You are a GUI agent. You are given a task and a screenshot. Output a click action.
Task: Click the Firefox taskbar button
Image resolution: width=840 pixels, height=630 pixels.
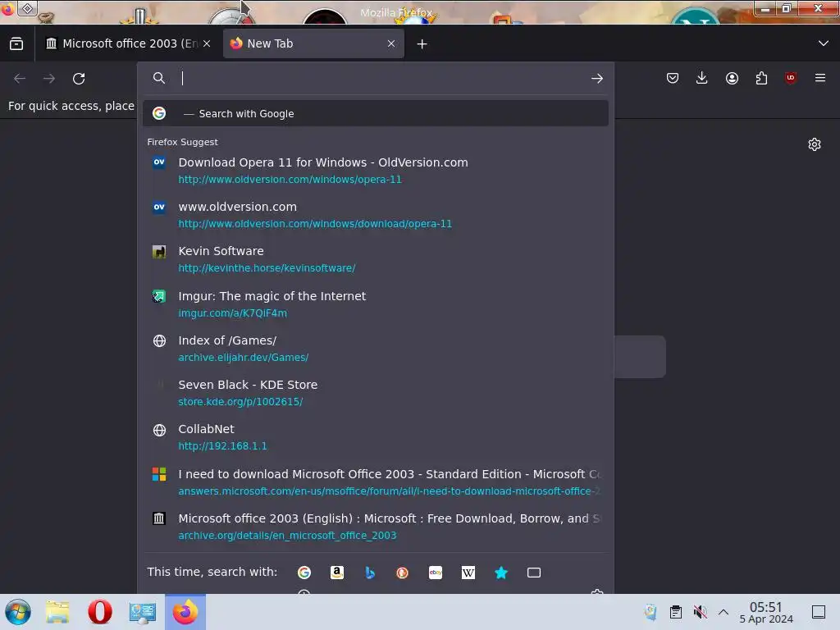185,612
